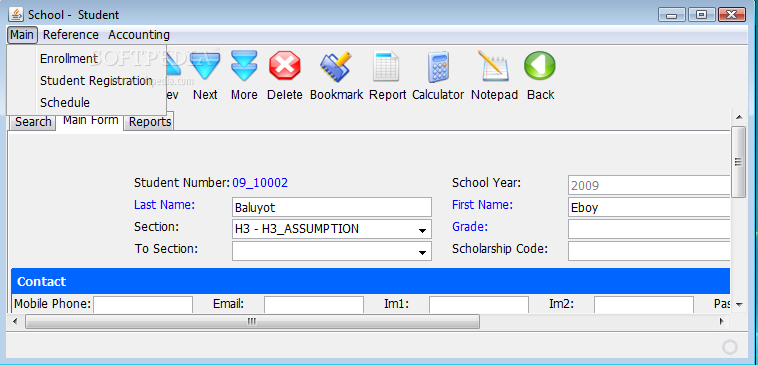Click the horizontal scrollbar thumb
This screenshot has width=758, height=365.
click(x=252, y=321)
